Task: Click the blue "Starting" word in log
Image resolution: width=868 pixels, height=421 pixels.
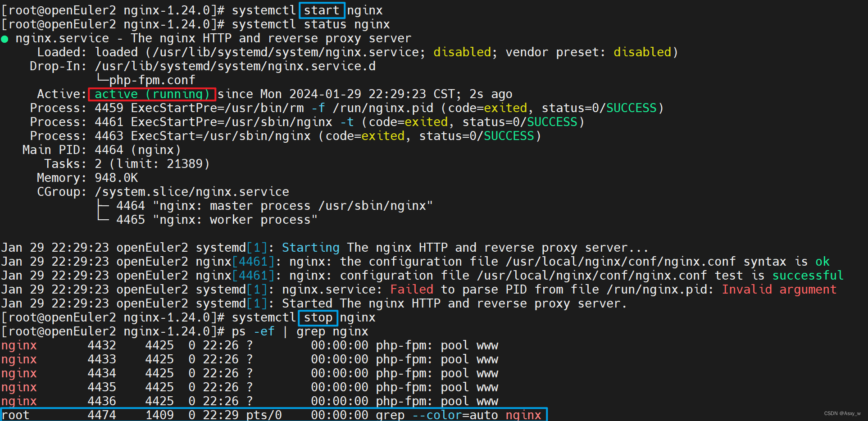Action: point(310,248)
